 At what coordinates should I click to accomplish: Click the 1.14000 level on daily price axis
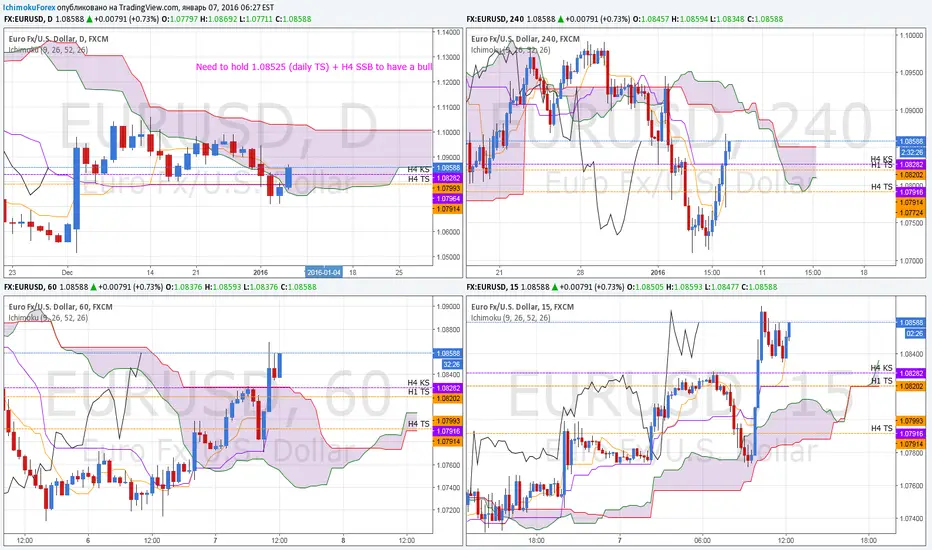pyautogui.click(x=448, y=32)
